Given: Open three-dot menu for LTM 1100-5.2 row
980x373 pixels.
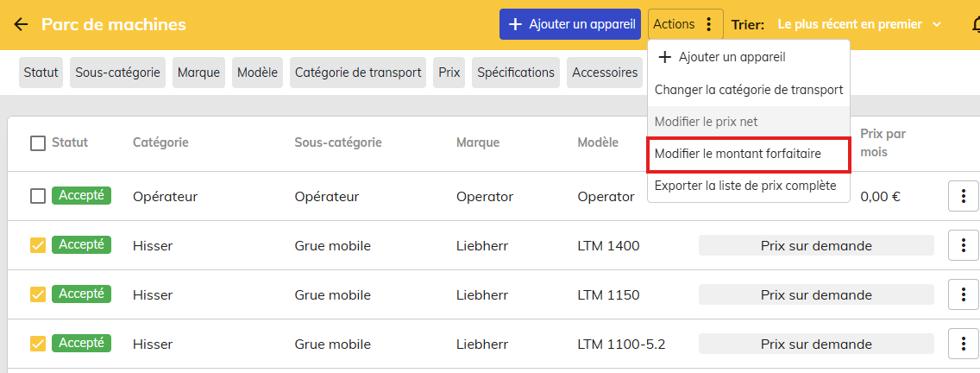Looking at the screenshot, I should (962, 344).
